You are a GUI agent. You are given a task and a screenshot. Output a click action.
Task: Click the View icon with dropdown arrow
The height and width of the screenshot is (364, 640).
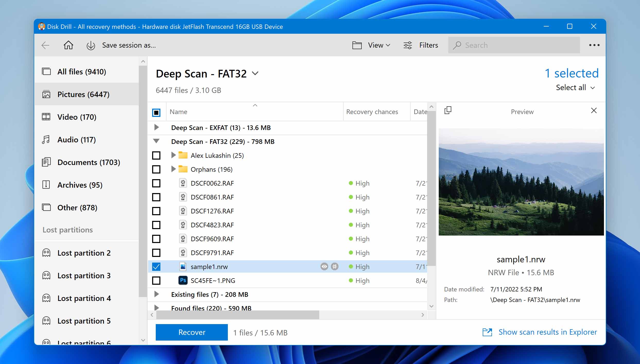click(x=372, y=45)
